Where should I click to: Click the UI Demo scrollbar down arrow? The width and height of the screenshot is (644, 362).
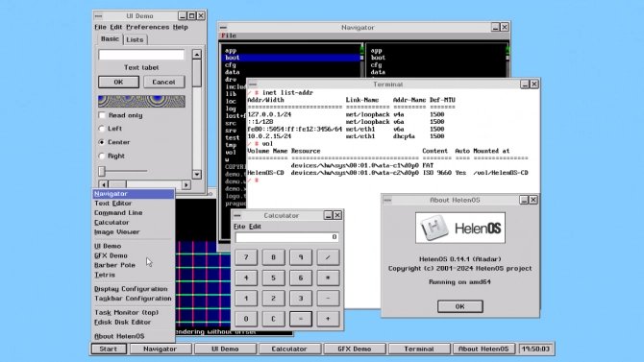click(197, 174)
